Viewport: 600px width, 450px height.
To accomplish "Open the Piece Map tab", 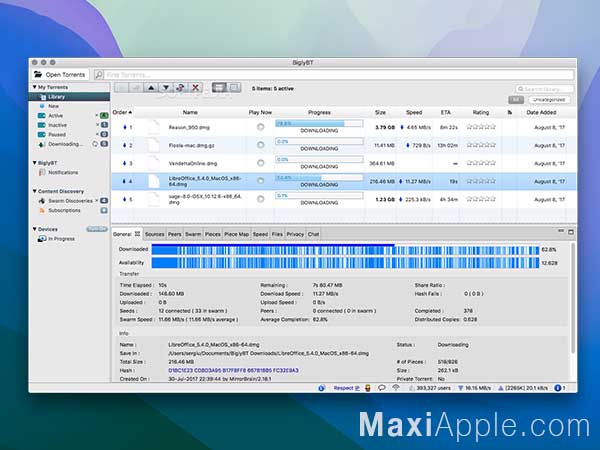I will click(x=236, y=234).
